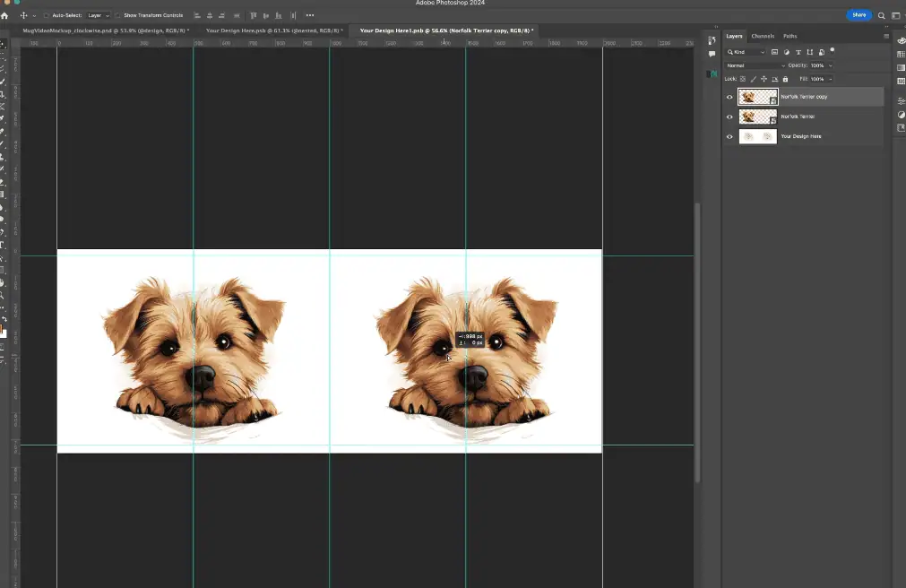Open the three-dot more options in options bar
Screen dimensions: 906x588
tap(310, 15)
